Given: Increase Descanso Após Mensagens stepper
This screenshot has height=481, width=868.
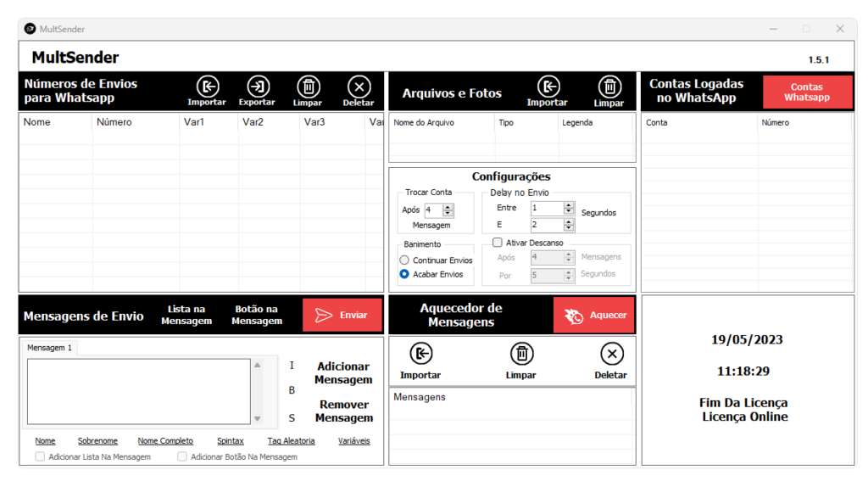Looking at the screenshot, I should point(569,254).
